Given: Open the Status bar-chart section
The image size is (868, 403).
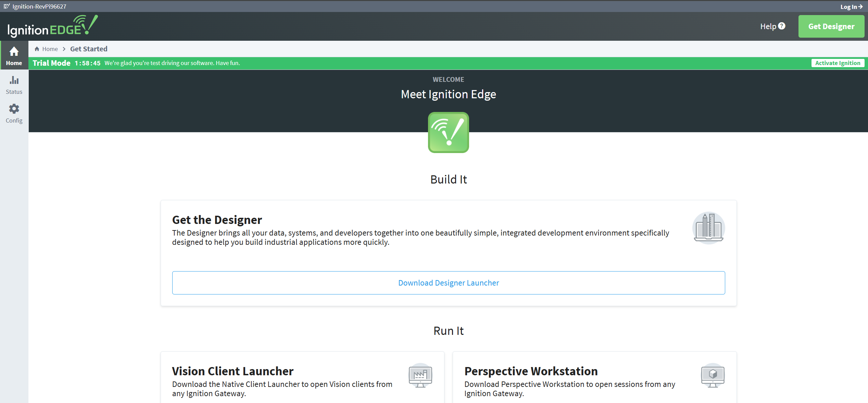Looking at the screenshot, I should pos(14,85).
